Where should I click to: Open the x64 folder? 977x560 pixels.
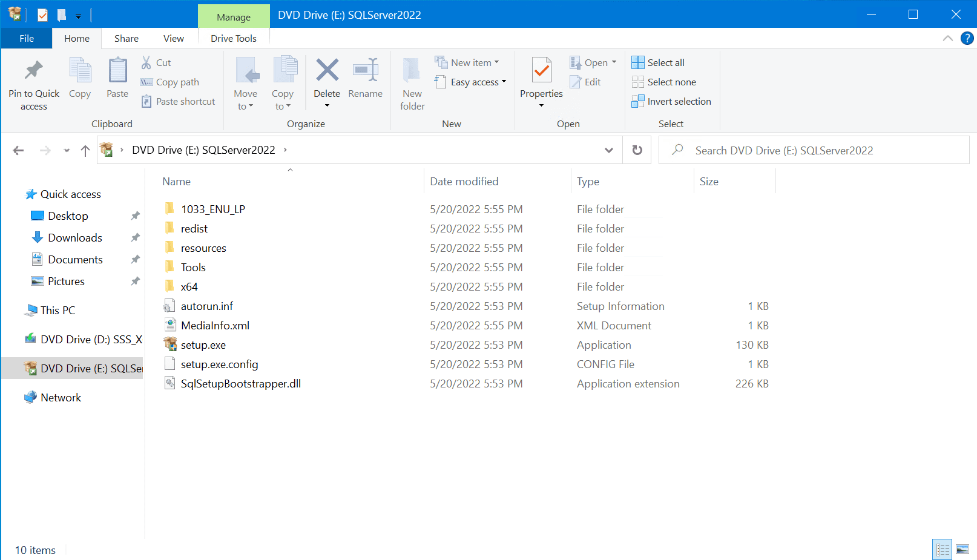pyautogui.click(x=189, y=286)
